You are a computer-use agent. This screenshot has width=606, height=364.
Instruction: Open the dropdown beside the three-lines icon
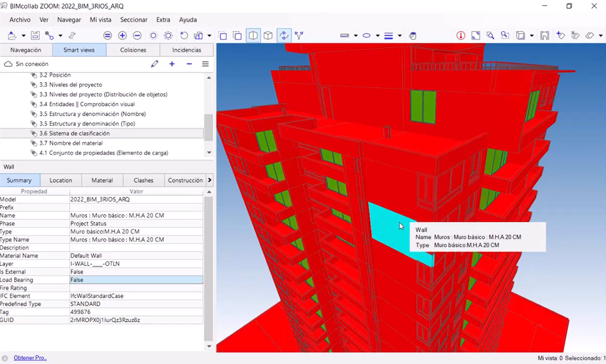coord(400,35)
